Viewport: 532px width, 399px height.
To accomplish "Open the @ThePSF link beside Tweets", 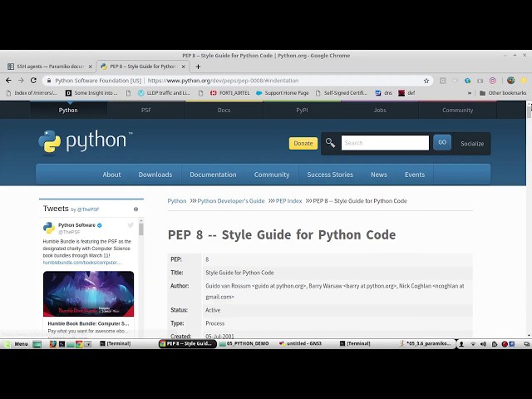I will [x=88, y=209].
